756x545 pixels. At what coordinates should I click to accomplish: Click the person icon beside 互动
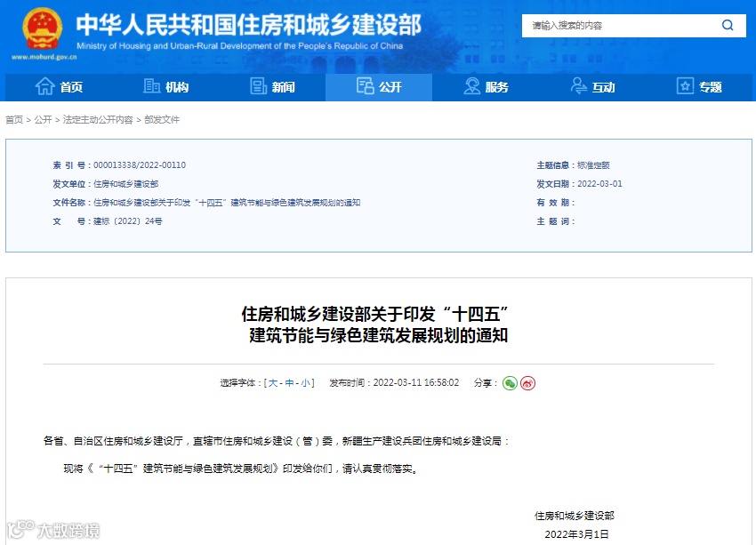click(x=578, y=86)
